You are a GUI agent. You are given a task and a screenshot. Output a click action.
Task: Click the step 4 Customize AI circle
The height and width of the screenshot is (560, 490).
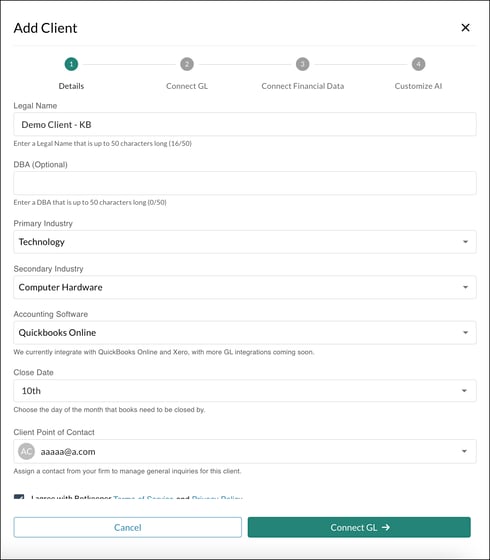418,64
